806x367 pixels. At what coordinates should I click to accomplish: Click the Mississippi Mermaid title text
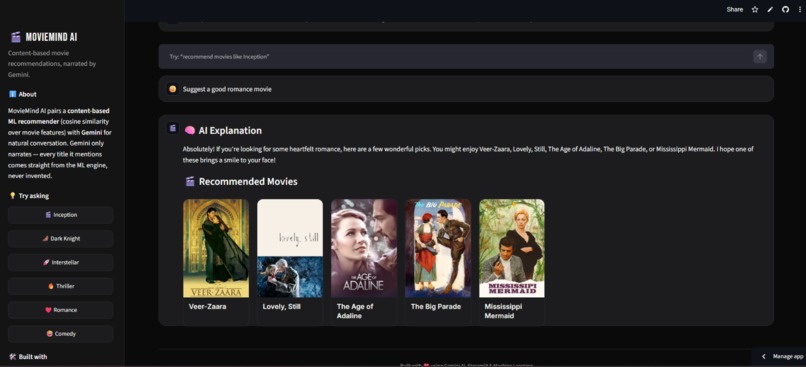click(x=503, y=311)
